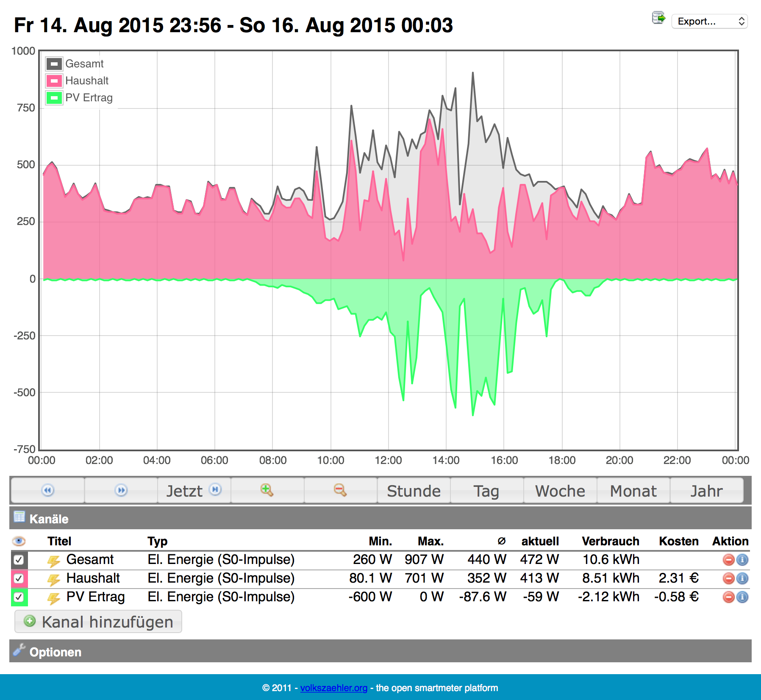This screenshot has width=761, height=700.
Task: Delete the Gesamt channel
Action: 728,560
